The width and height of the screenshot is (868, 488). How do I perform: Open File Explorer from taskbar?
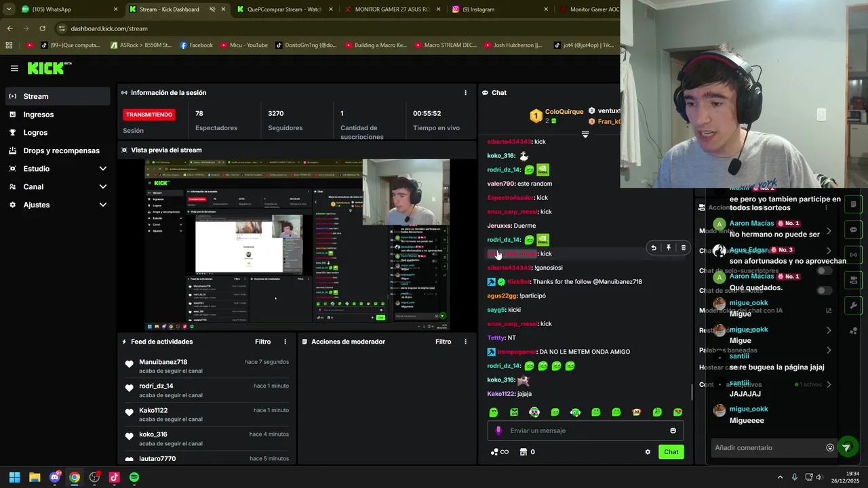35,477
